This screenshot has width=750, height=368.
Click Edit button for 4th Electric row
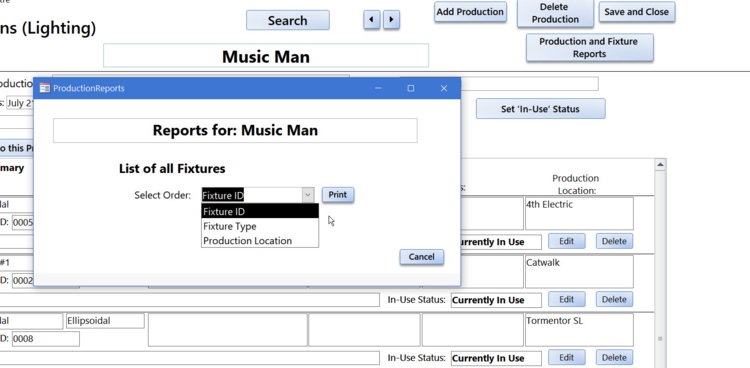[566, 241]
